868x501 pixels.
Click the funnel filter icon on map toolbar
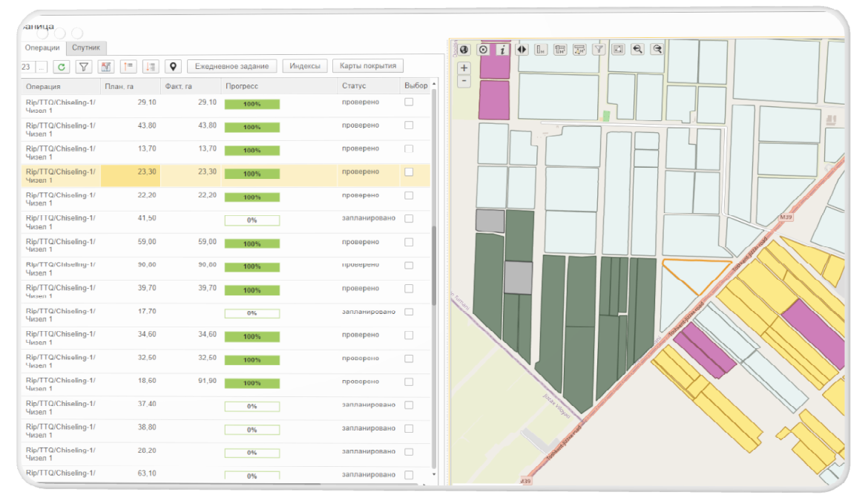[x=599, y=50]
